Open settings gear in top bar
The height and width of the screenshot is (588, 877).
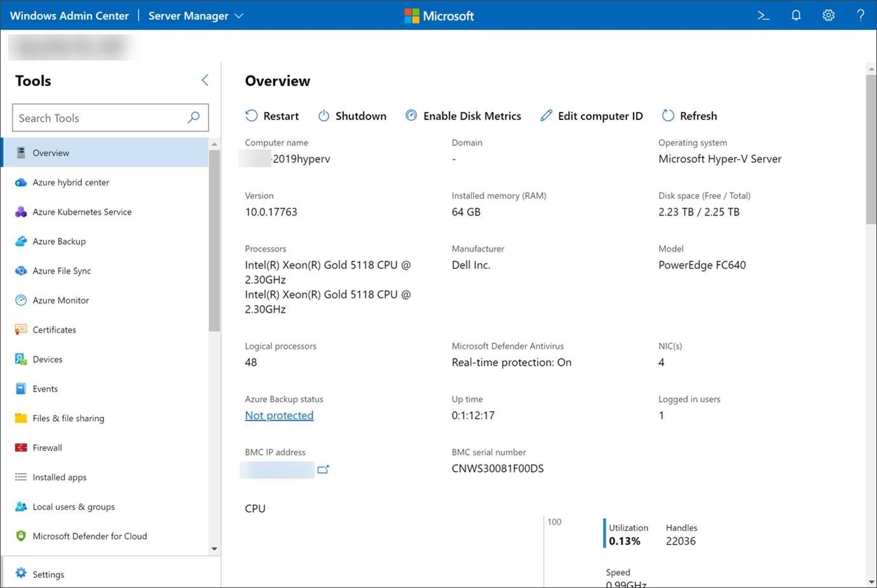828,16
